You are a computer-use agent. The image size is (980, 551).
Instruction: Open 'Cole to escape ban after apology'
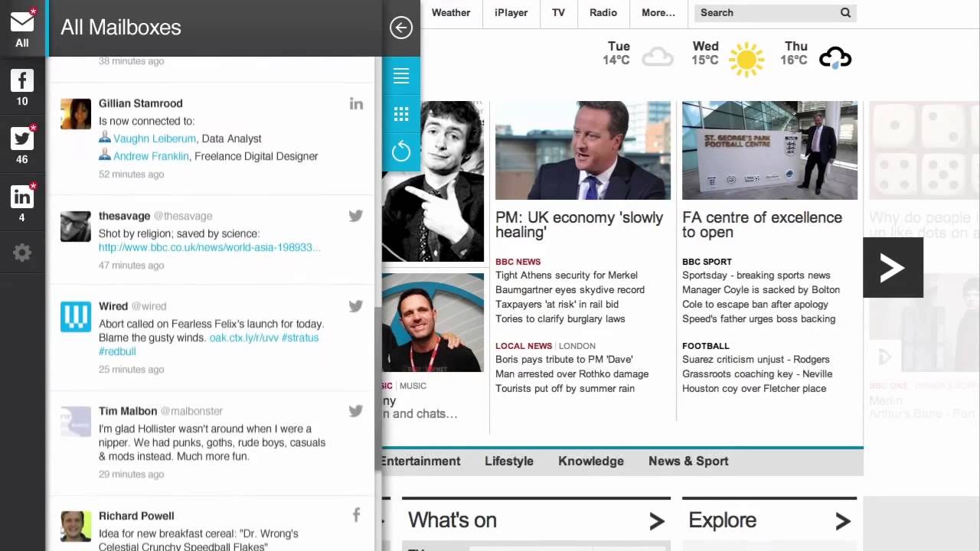(x=755, y=305)
